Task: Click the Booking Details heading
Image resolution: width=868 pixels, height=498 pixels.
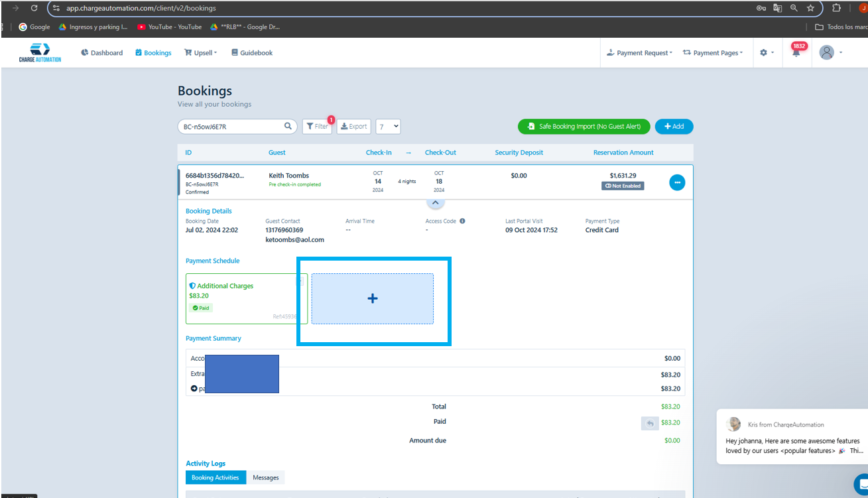Action: click(x=209, y=211)
